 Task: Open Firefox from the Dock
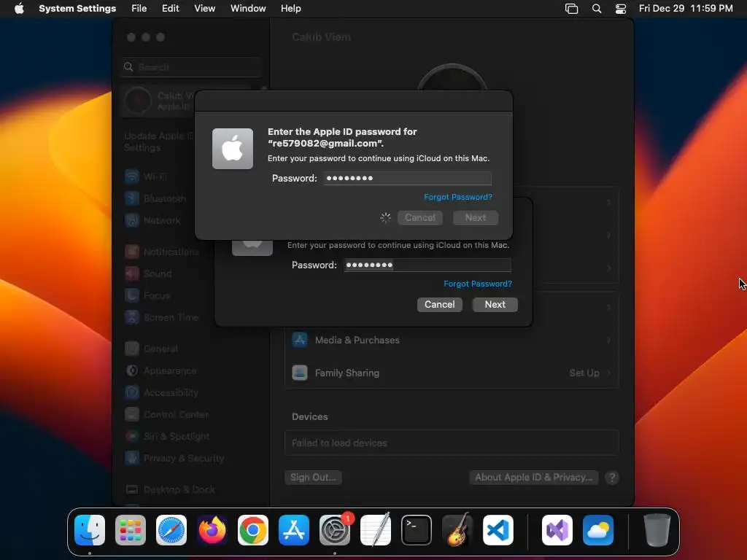point(212,530)
